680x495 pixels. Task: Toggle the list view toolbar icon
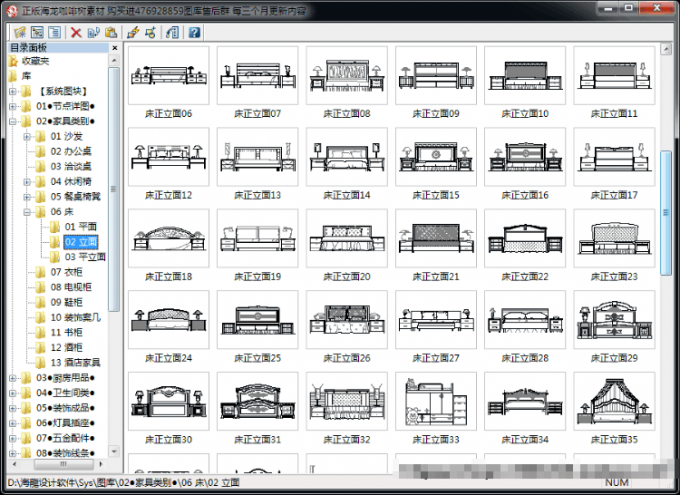(x=54, y=32)
